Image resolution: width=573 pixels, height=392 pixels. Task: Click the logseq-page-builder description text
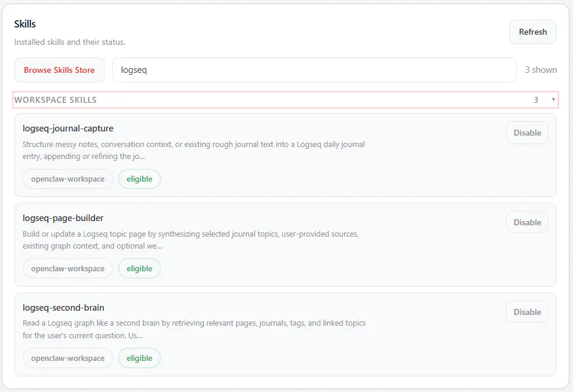click(x=191, y=240)
